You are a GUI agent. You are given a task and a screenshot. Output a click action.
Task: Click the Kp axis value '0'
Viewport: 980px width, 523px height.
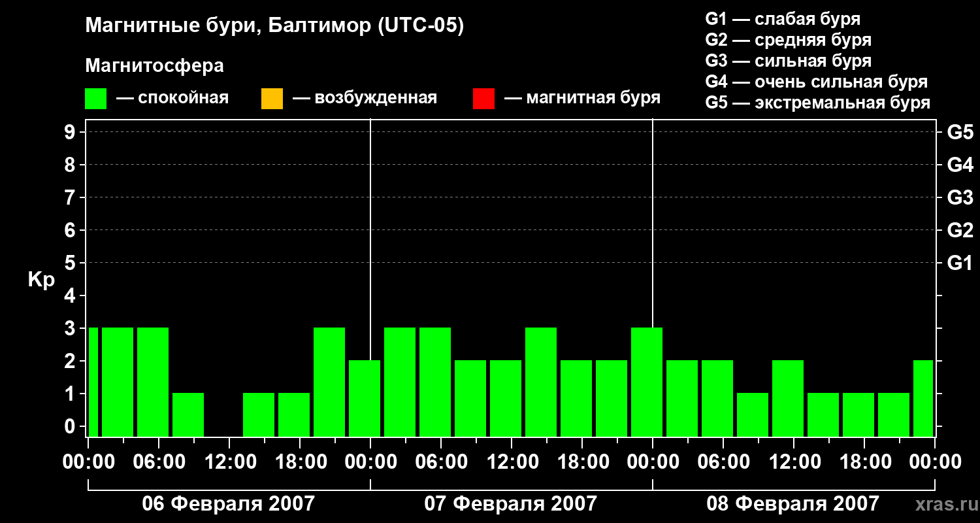71,426
